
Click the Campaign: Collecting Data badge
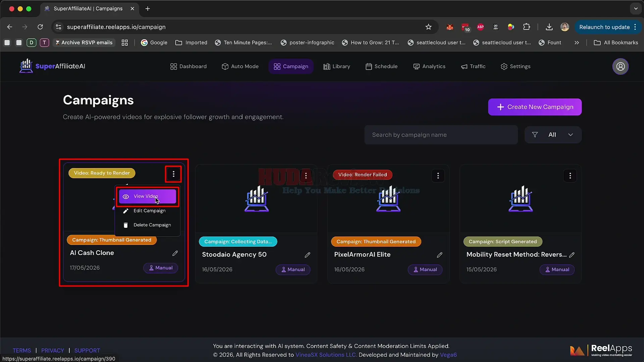(x=238, y=242)
